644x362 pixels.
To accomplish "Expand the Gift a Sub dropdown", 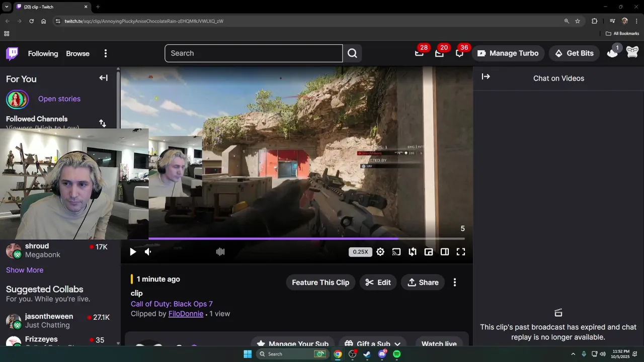I will coord(373,344).
